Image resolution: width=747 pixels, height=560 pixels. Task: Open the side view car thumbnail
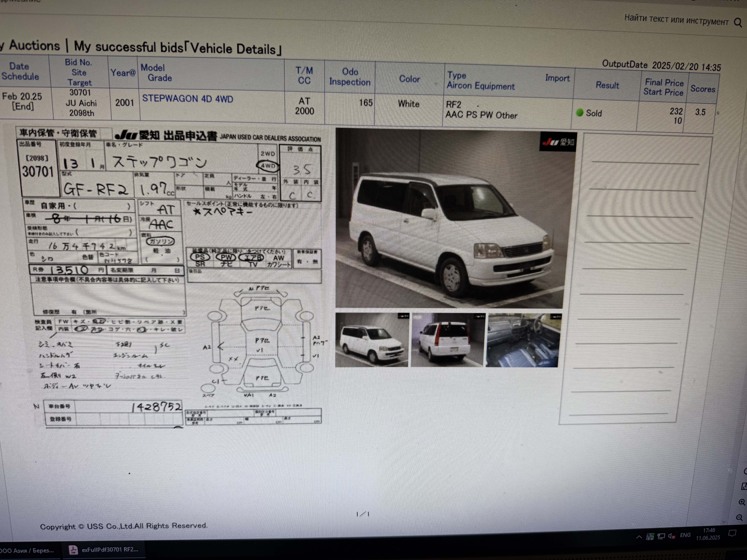click(x=372, y=340)
